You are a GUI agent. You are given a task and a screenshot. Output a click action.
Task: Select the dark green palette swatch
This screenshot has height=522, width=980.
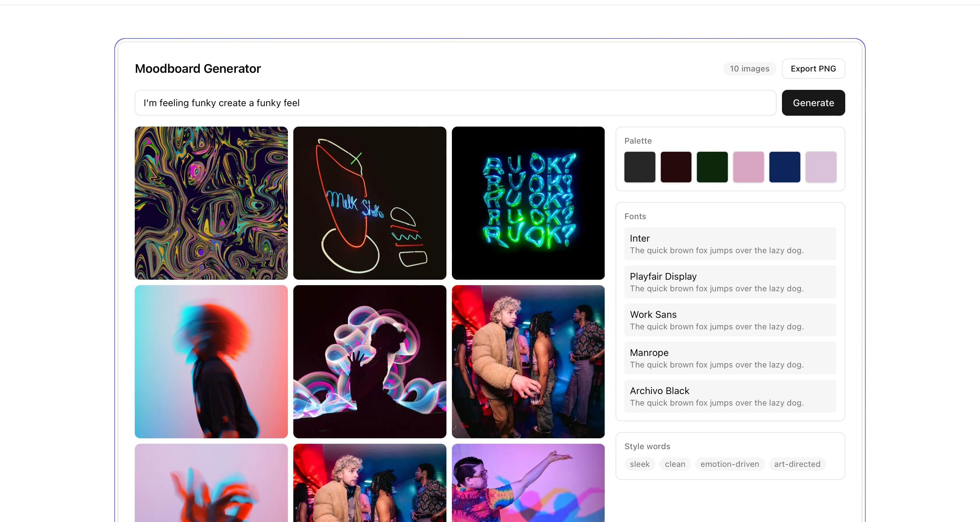click(712, 167)
